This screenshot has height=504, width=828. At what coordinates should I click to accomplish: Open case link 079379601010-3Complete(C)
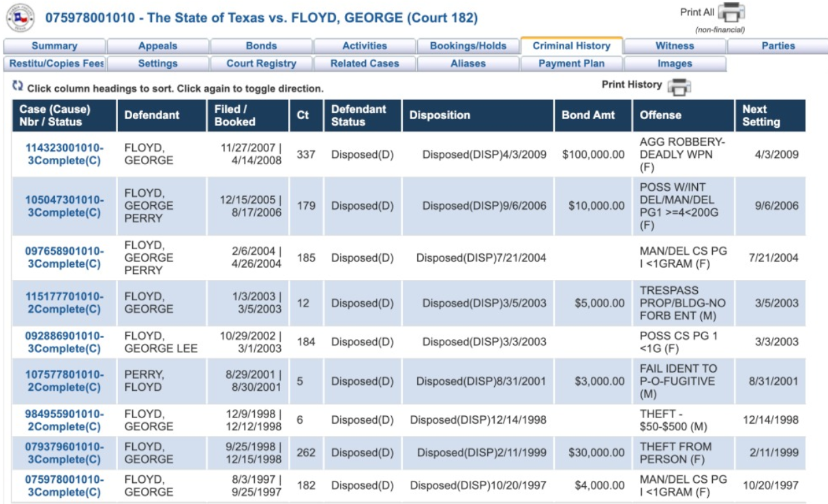tap(65, 453)
